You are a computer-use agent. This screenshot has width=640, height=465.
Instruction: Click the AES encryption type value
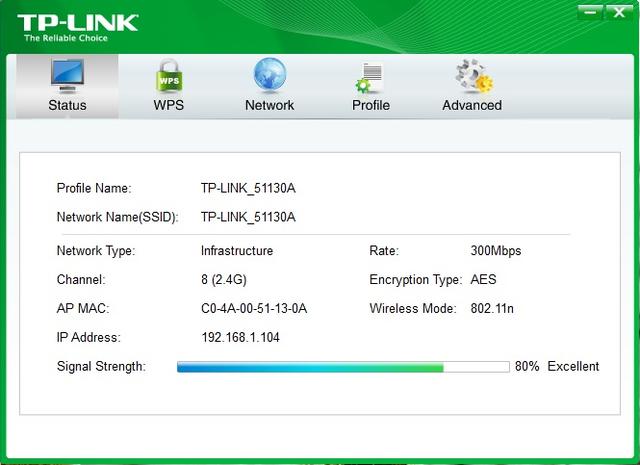pyautogui.click(x=483, y=279)
